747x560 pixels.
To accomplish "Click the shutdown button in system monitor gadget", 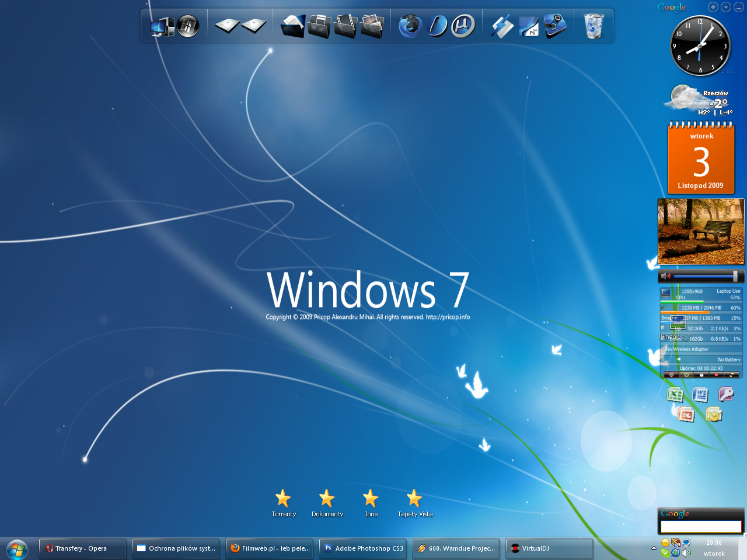I will click(x=671, y=374).
